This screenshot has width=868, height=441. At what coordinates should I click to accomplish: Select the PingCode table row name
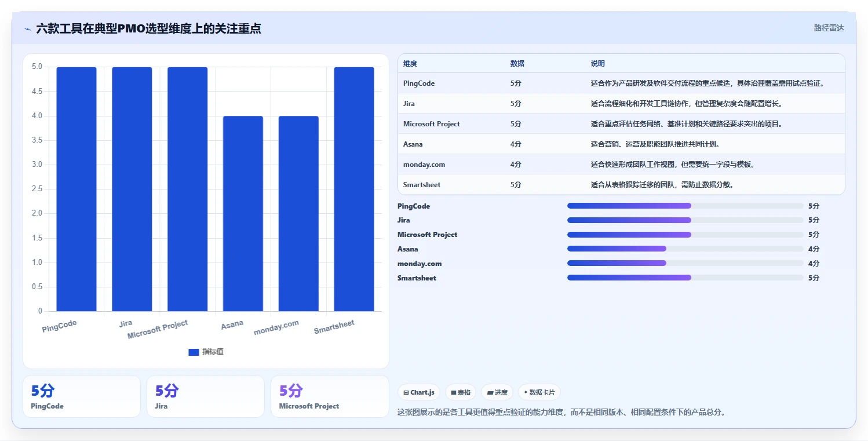(419, 83)
